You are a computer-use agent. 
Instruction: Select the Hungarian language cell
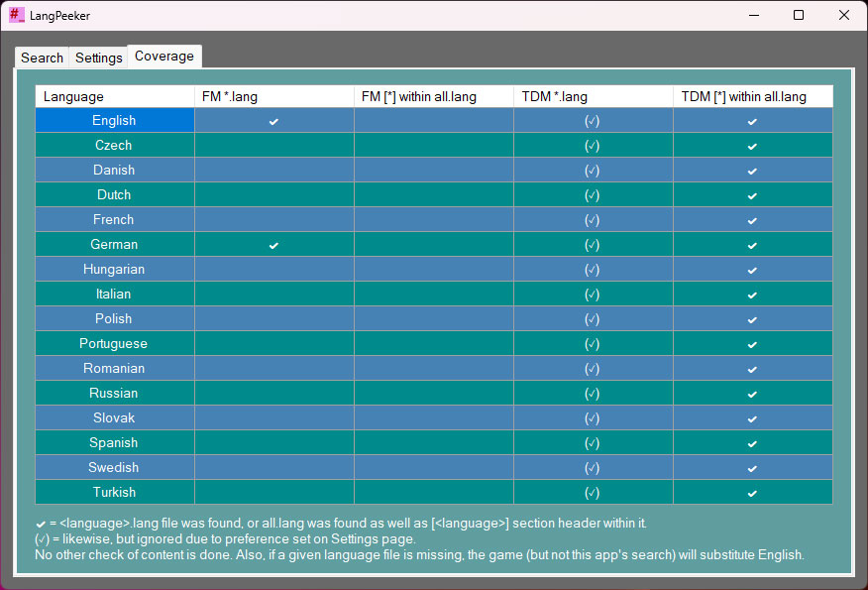[114, 270]
